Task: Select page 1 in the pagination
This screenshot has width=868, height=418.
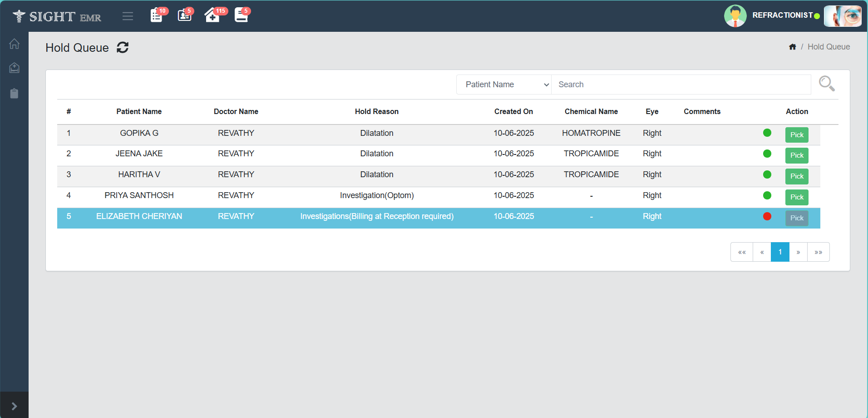Action: (780, 252)
